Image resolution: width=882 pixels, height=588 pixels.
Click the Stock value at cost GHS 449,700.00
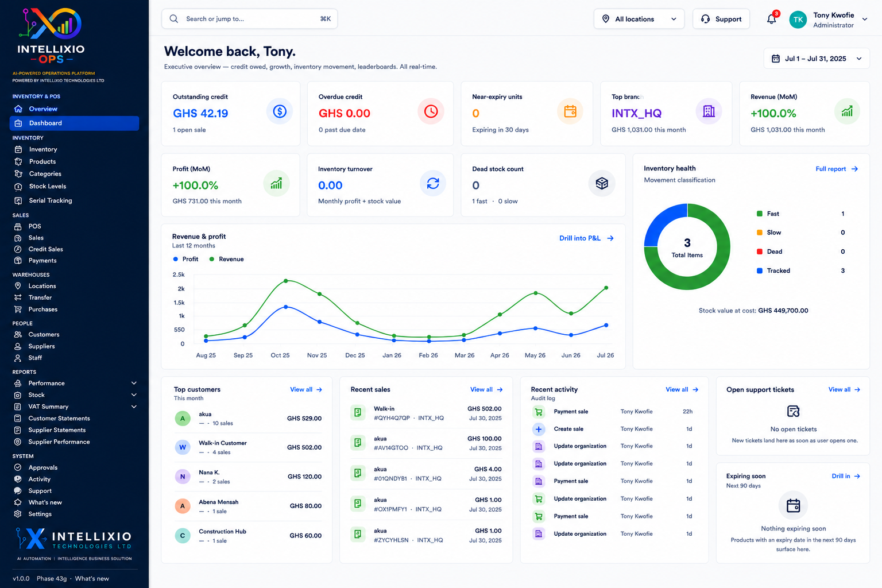(753, 311)
